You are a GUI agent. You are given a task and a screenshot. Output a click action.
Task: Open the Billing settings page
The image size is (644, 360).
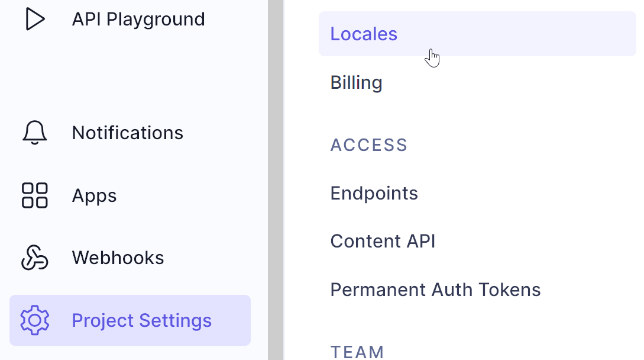pos(356,82)
